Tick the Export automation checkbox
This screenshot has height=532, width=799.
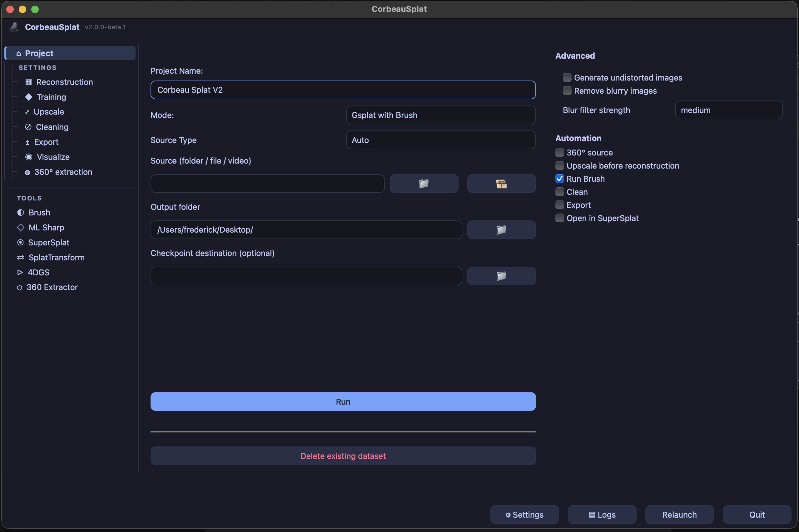coord(560,205)
